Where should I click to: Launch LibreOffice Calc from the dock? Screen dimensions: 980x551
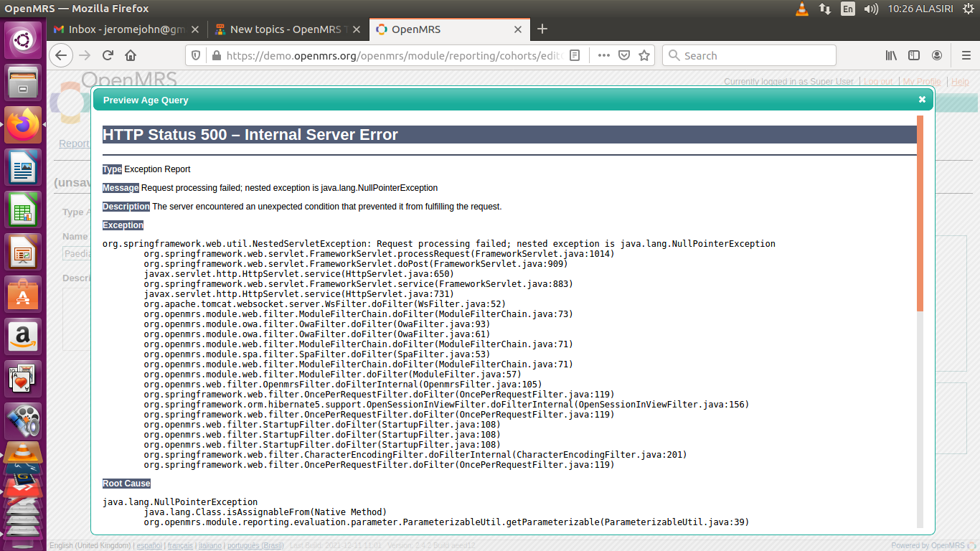pyautogui.click(x=23, y=209)
